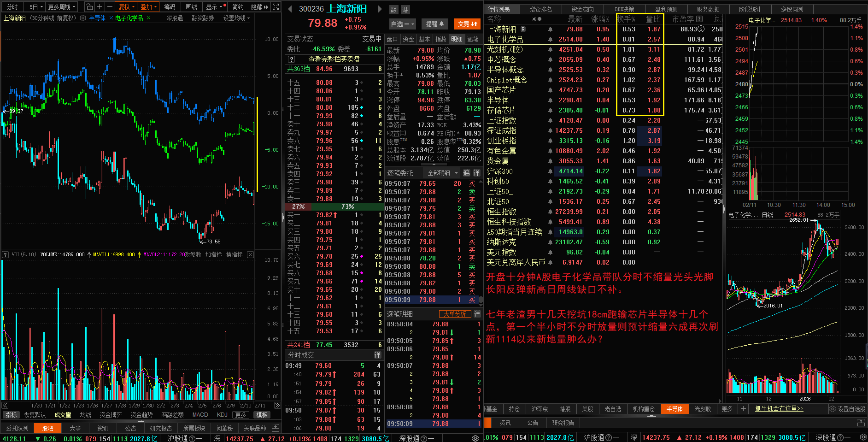The width and height of the screenshot is (868, 442).
Task: Open chart settings gear next to 上海新阳
Action: [83, 18]
